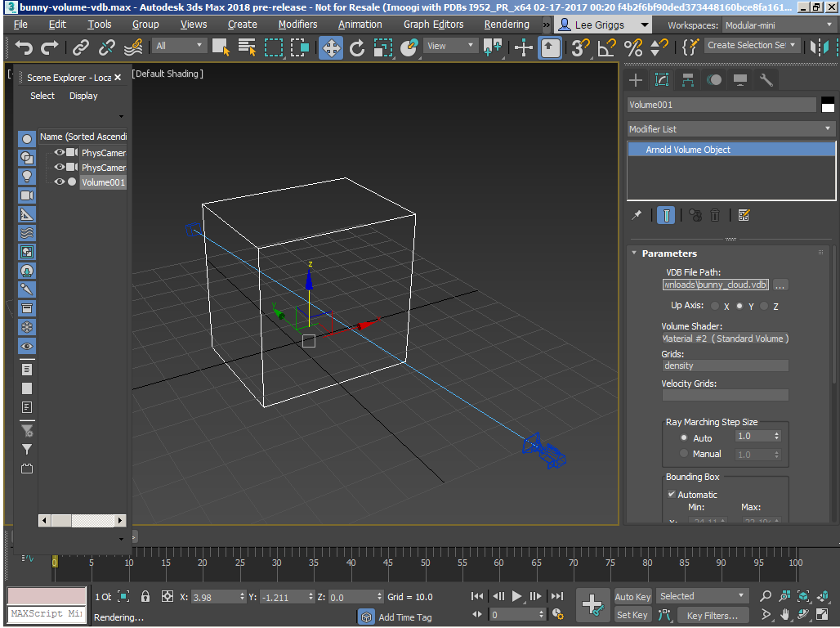Screen dimensions: 840x628
Task: Open the Create panel plus tab
Action: click(636, 79)
